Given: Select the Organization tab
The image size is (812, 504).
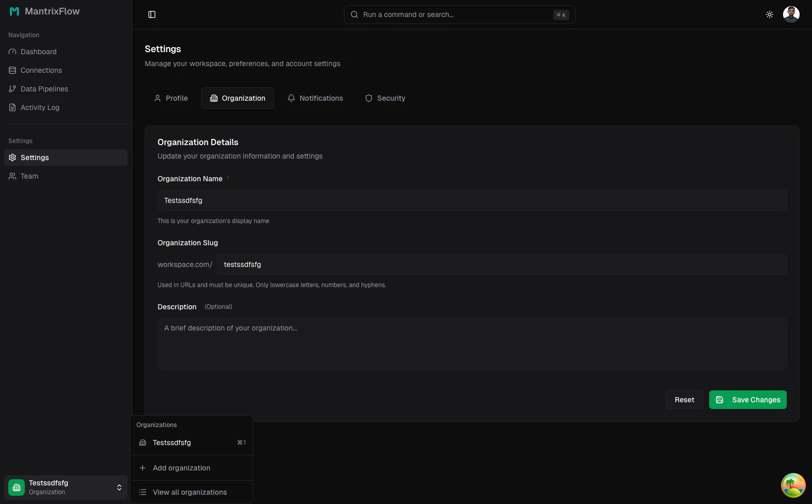Looking at the screenshot, I should point(238,98).
